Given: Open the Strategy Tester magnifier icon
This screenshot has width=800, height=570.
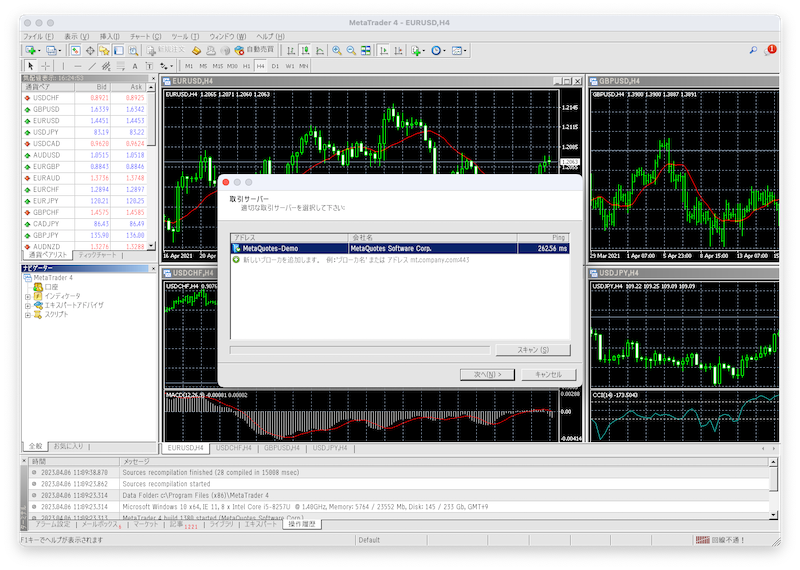Looking at the screenshot, I should click(x=133, y=50).
